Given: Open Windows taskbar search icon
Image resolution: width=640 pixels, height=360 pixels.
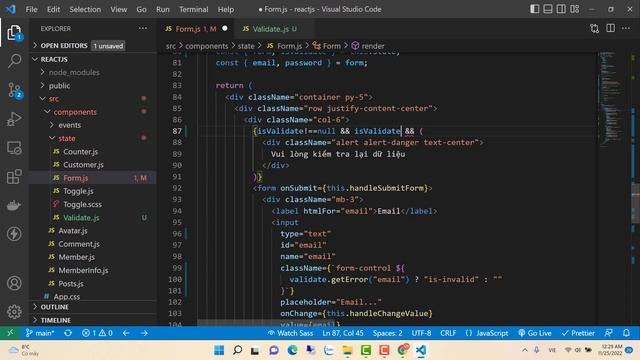Looking at the screenshot, I should [x=237, y=350].
